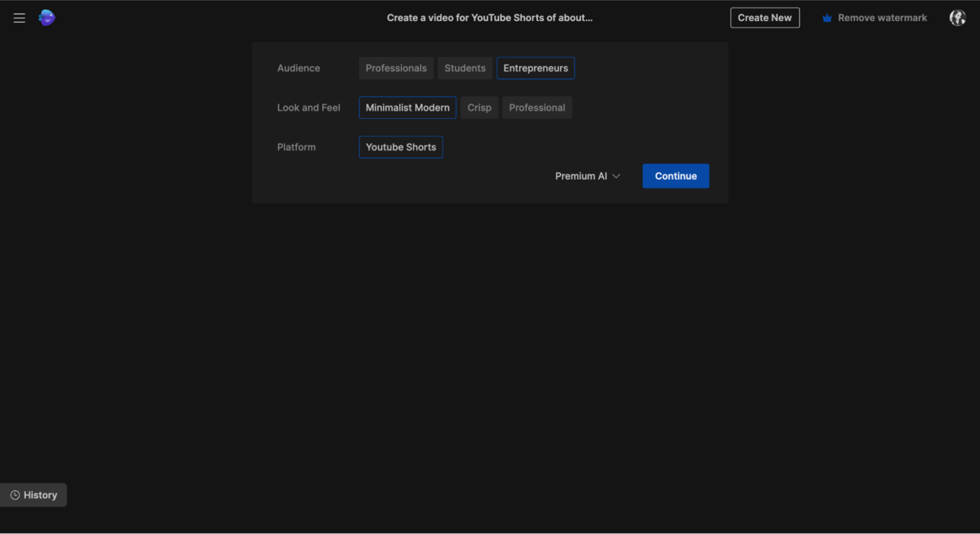Click the crown icon beside Remove watermark
This screenshot has width=980, height=534.
827,18
